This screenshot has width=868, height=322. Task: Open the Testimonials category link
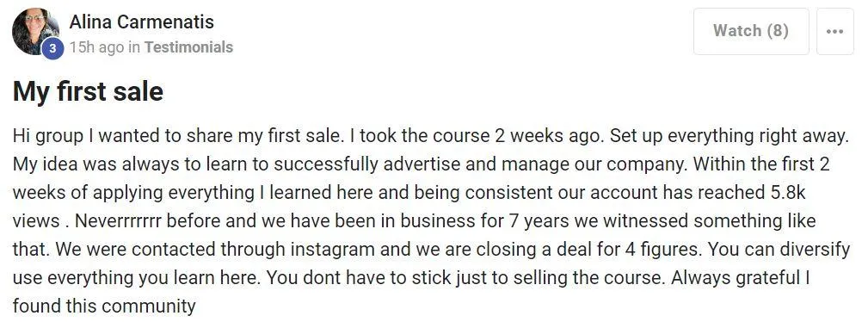click(188, 47)
